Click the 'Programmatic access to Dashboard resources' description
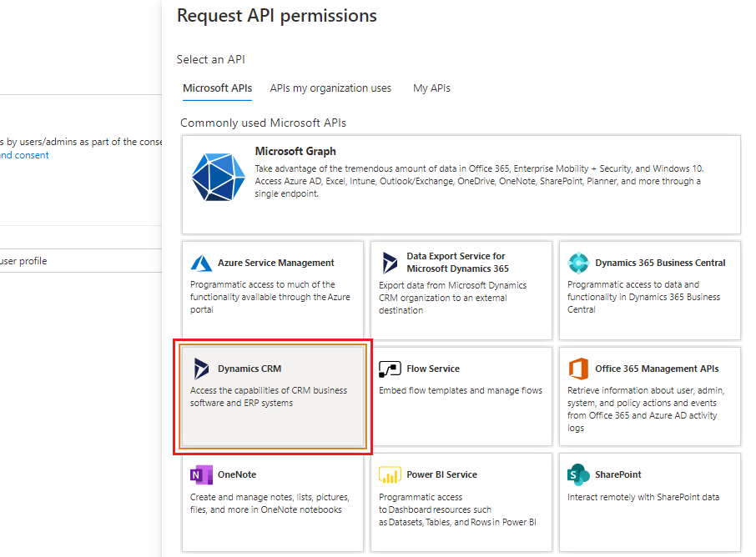Viewport: 756px width, 557px height. tap(457, 509)
